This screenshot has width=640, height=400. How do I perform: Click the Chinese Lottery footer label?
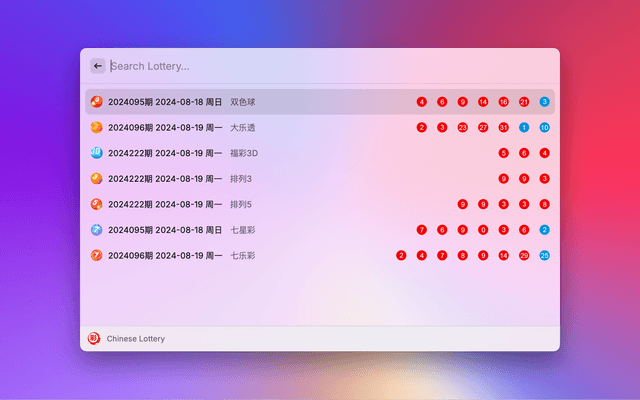point(136,339)
